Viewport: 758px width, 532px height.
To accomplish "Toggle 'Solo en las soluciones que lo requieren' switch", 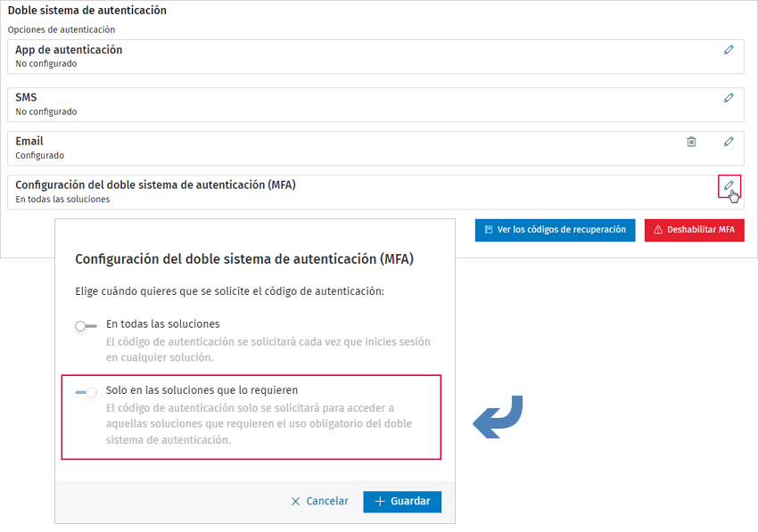I will point(86,392).
